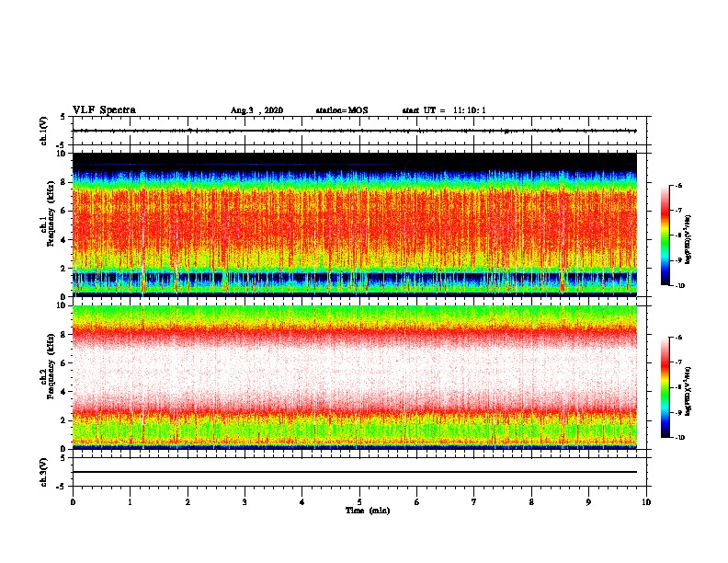Click time axis tick label "1"

tap(130, 502)
